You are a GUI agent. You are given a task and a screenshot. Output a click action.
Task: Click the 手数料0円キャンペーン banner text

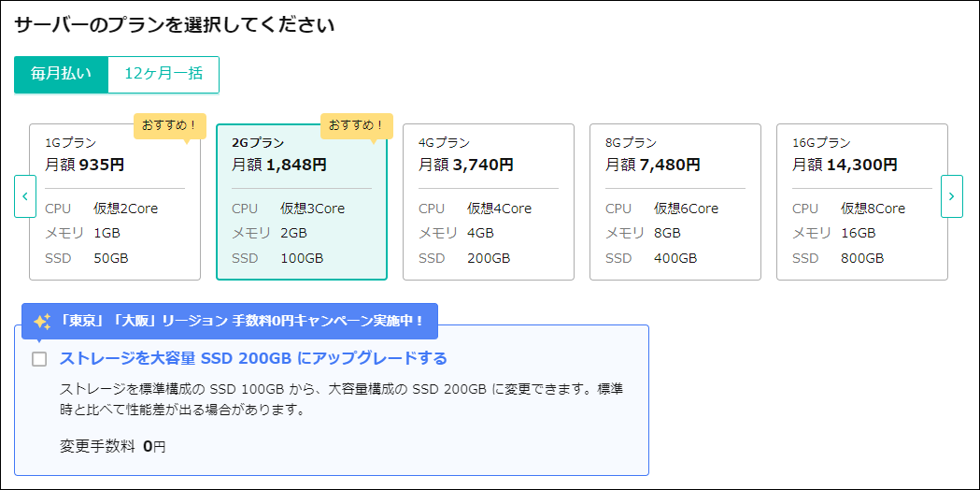click(241, 321)
